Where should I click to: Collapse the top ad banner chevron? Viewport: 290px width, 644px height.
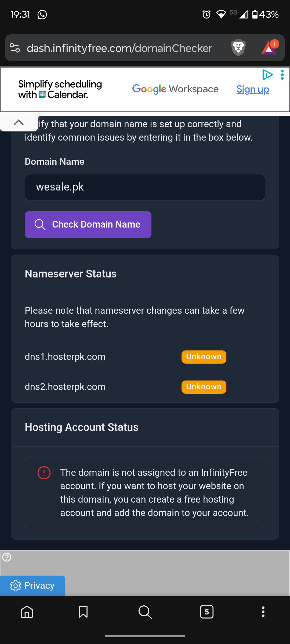19,123
